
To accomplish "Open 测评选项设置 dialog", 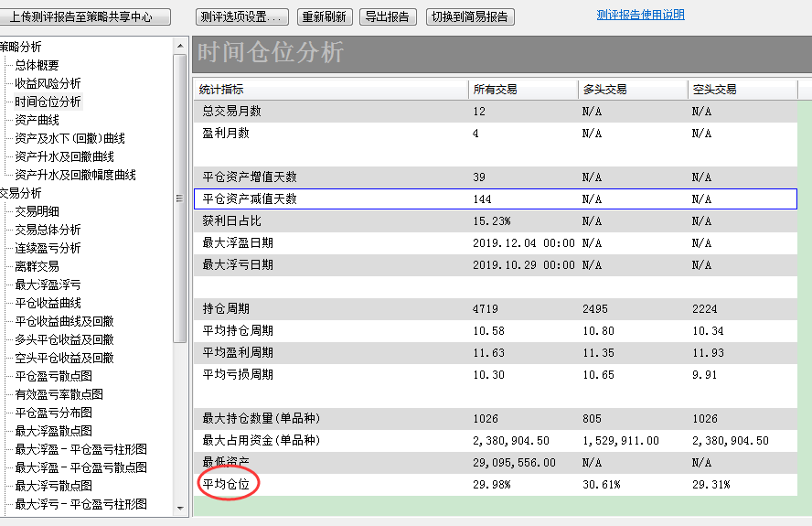I will click(x=242, y=16).
